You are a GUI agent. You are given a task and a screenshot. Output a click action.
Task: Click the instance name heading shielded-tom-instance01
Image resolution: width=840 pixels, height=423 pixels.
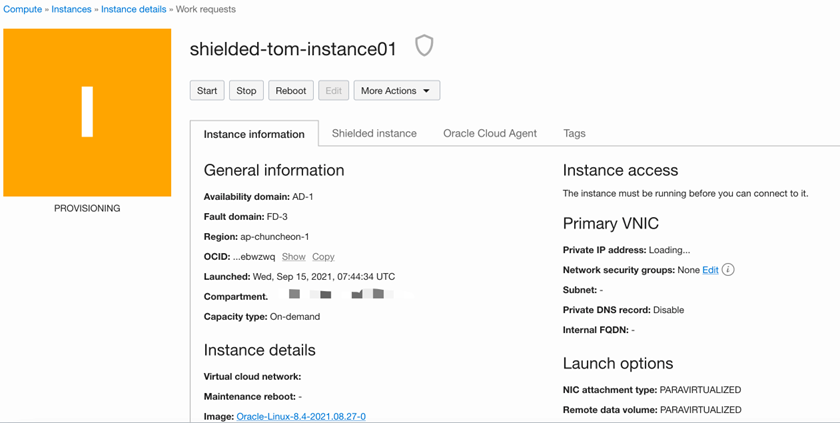(293, 49)
